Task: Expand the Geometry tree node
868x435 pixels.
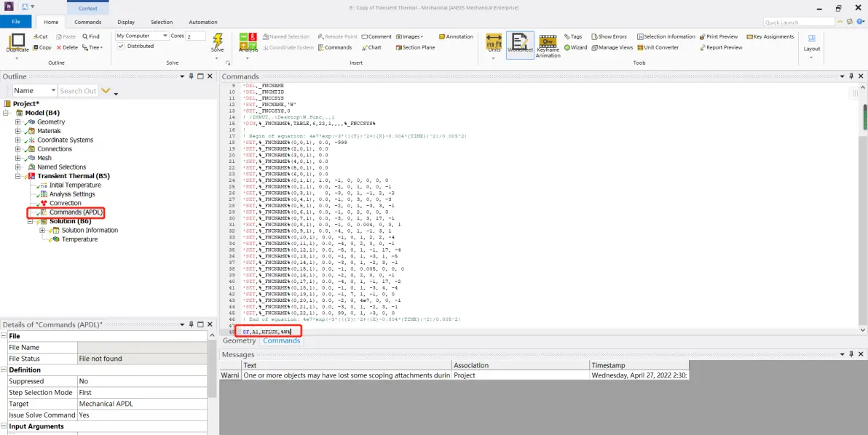Action: (x=18, y=121)
